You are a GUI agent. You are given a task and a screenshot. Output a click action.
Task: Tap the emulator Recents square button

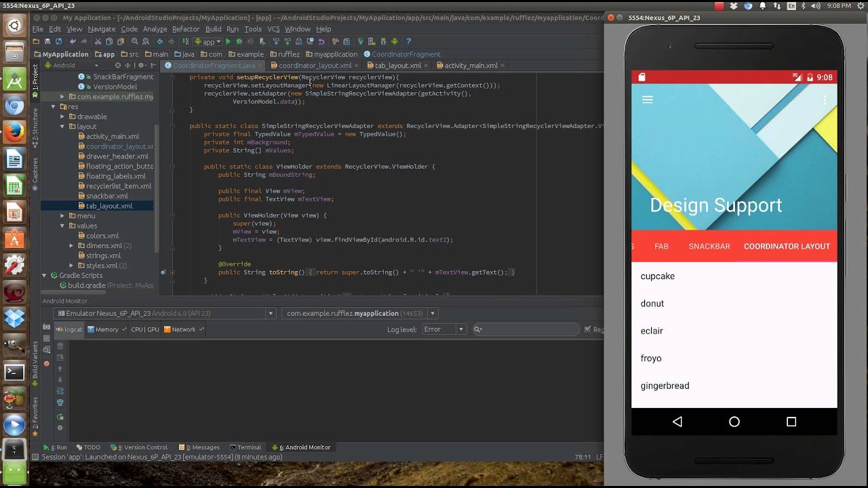pyautogui.click(x=791, y=422)
